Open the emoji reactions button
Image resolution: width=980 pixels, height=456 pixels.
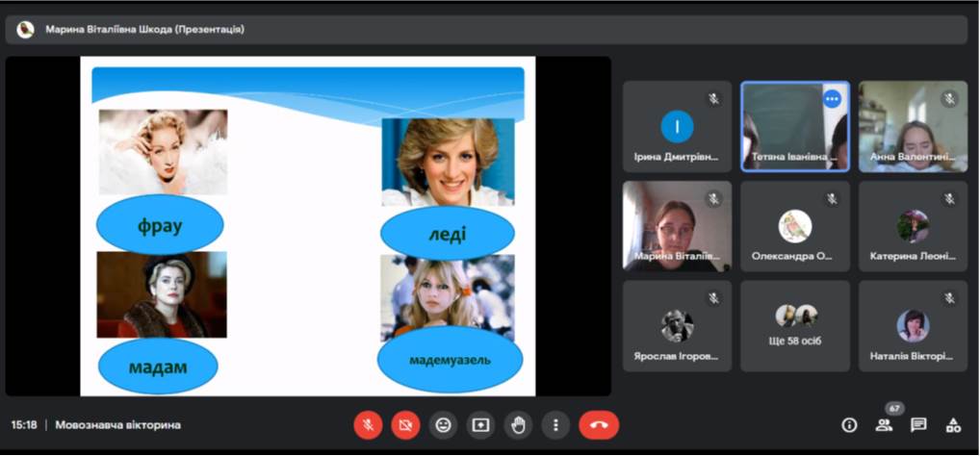pyautogui.click(x=443, y=425)
